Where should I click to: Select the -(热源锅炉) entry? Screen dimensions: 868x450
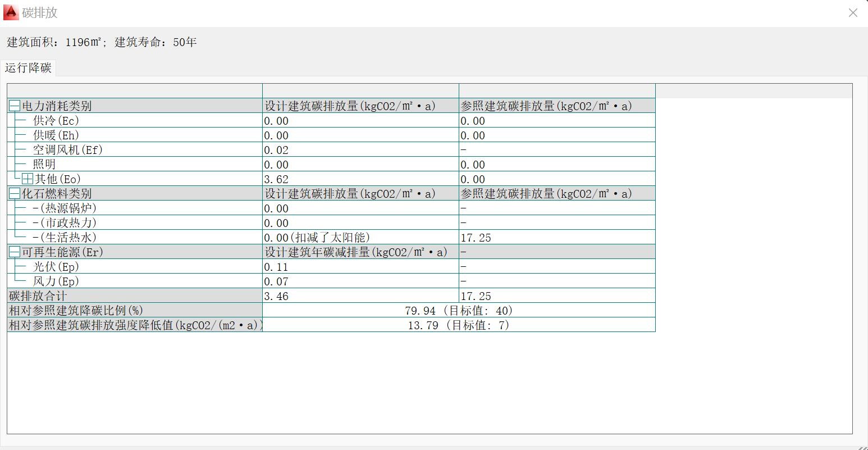point(65,208)
